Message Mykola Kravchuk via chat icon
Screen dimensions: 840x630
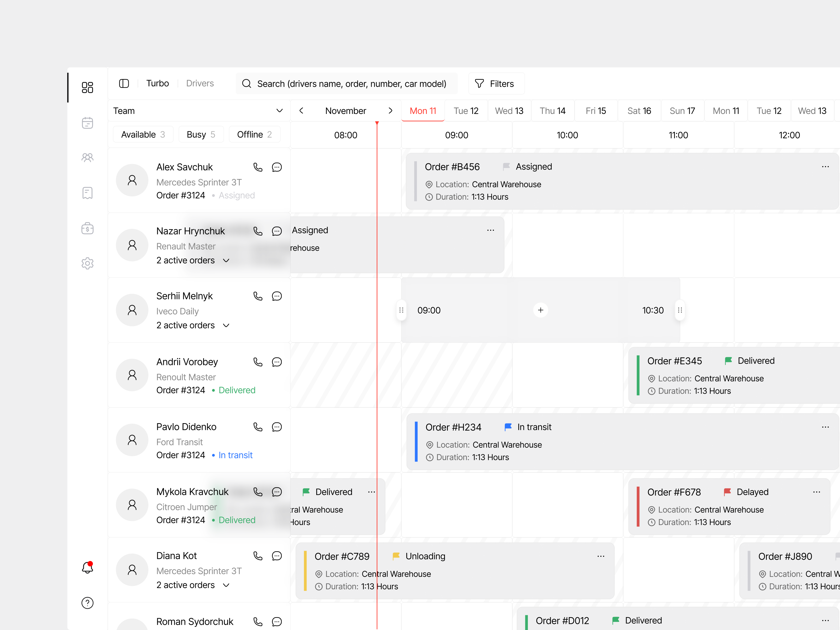point(277,492)
